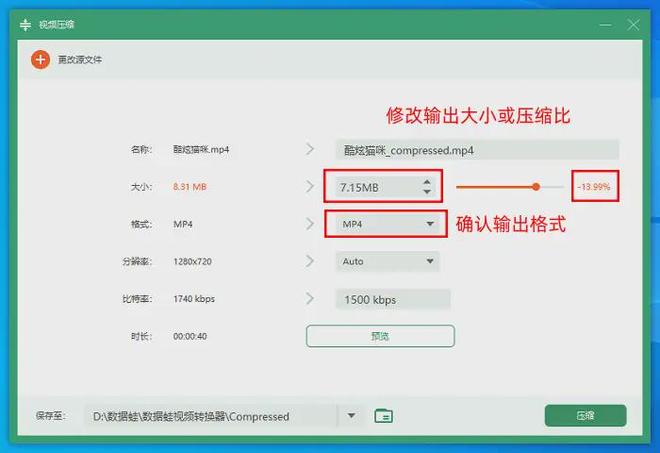Close the video compress window
Viewport: 660px width, 453px height.
633,25
